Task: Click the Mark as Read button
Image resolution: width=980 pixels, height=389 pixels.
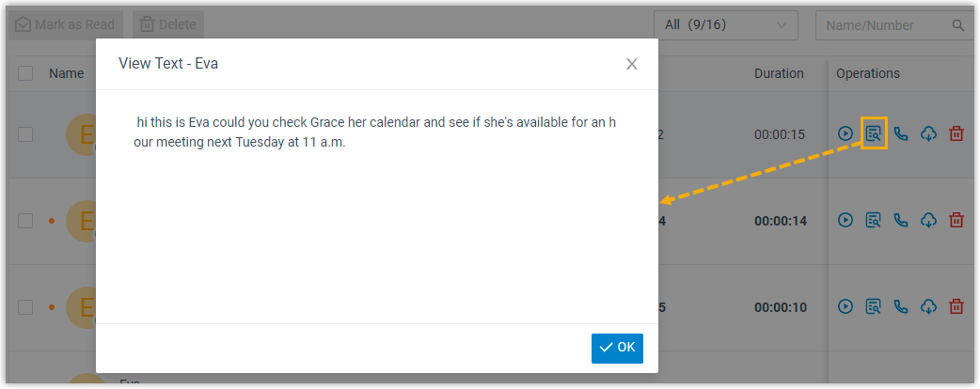Action: tap(66, 24)
